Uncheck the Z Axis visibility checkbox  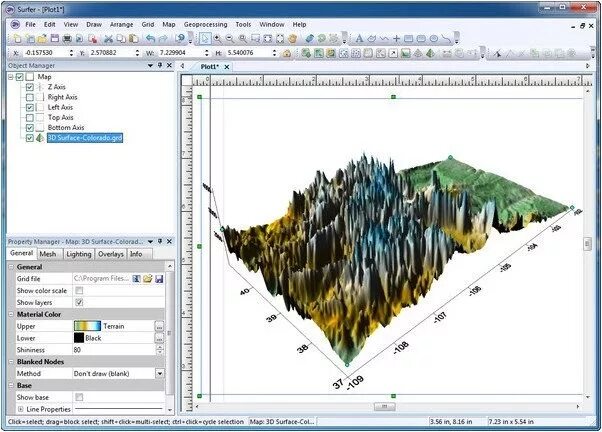(30, 87)
